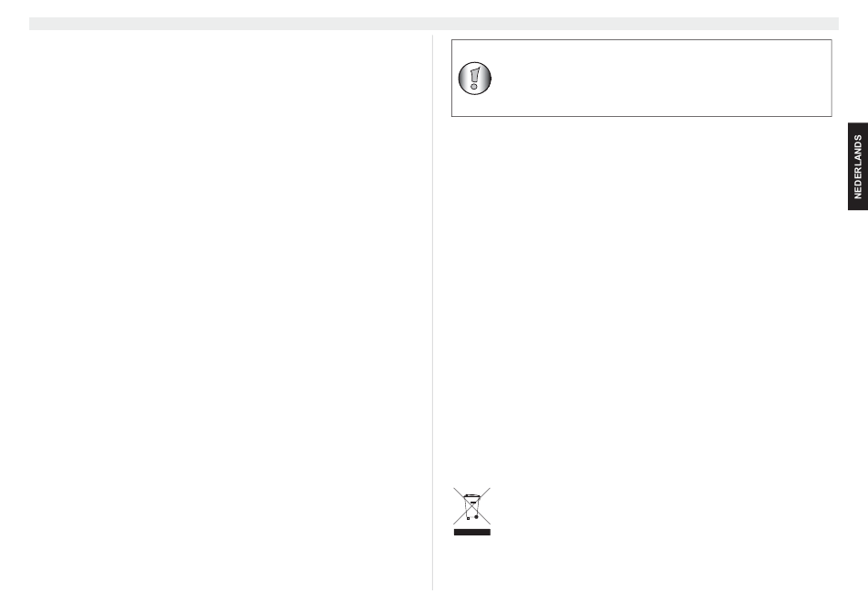Click the lid of the wheelie bin symbol
Image resolution: width=868 pixels, height=614 pixels.
pyautogui.click(x=471, y=495)
